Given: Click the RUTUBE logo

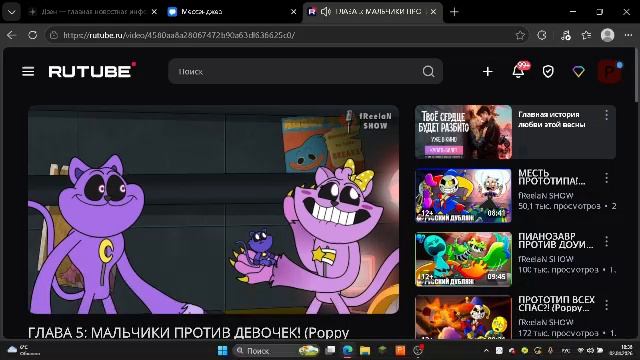Looking at the screenshot, I should tap(92, 71).
